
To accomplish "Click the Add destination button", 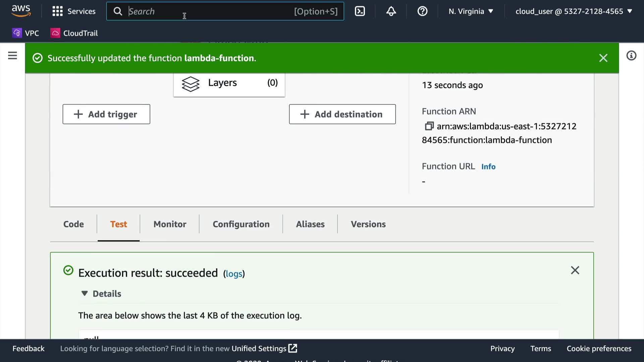I will [342, 114].
